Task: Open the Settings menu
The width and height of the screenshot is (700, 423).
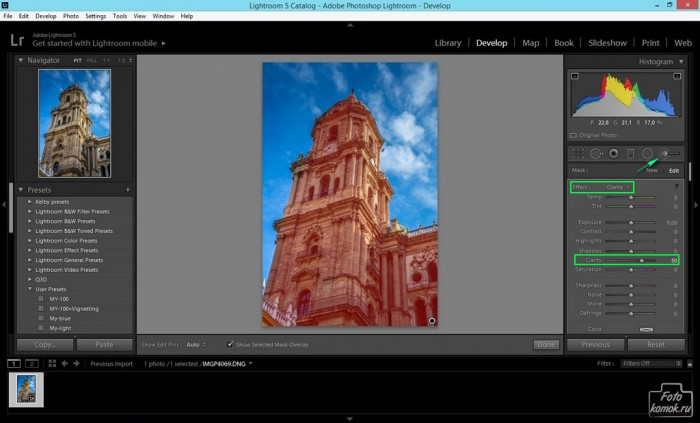Action: pyautogui.click(x=96, y=16)
